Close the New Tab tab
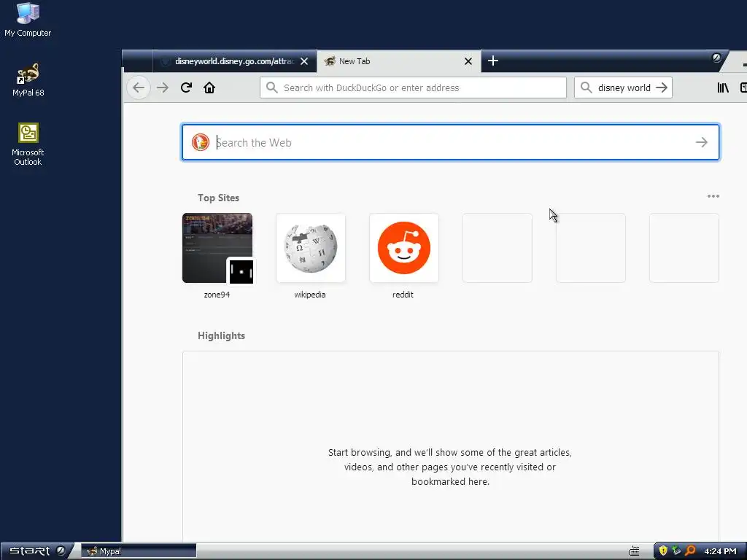 [x=468, y=61]
